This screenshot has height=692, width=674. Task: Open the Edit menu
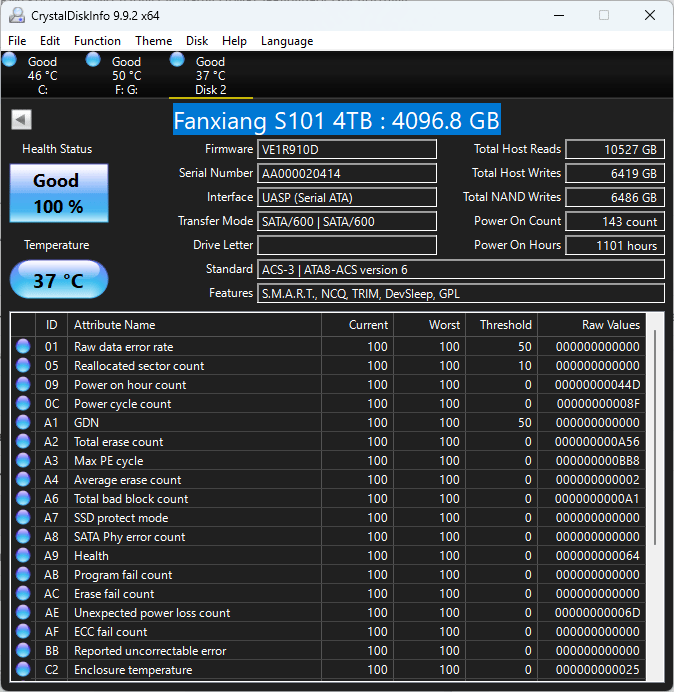coord(50,41)
